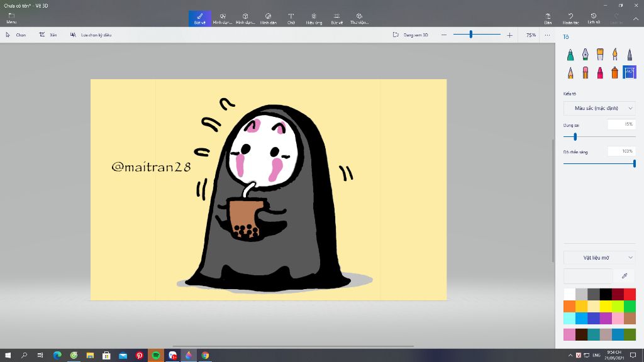The width and height of the screenshot is (644, 362).
Task: Click the vertical canvas scrollbar
Action: pos(553,200)
